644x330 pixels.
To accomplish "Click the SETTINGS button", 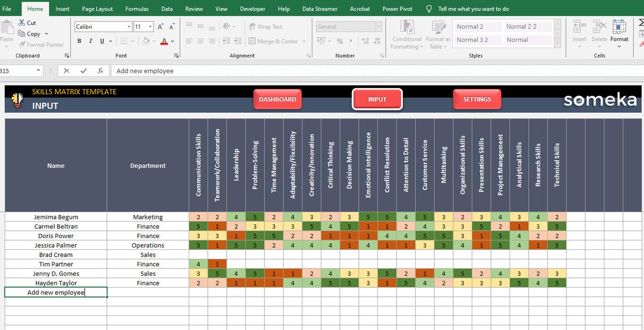I will coord(477,99).
